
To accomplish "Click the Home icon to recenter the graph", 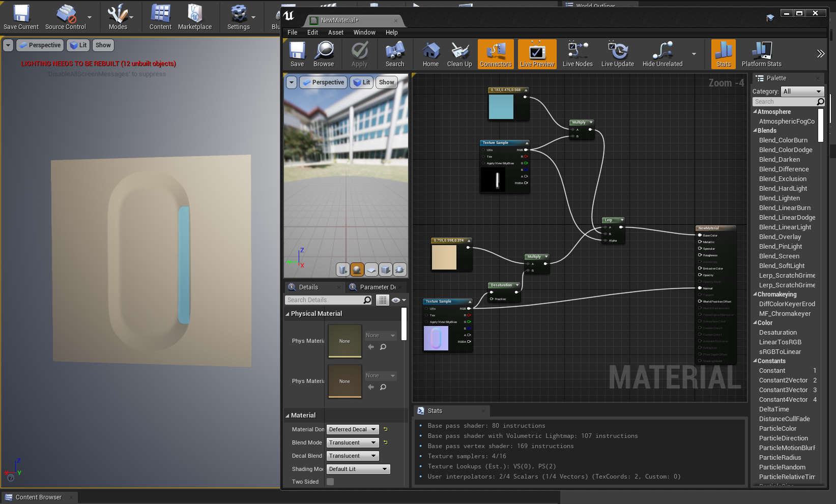I will tap(430, 54).
